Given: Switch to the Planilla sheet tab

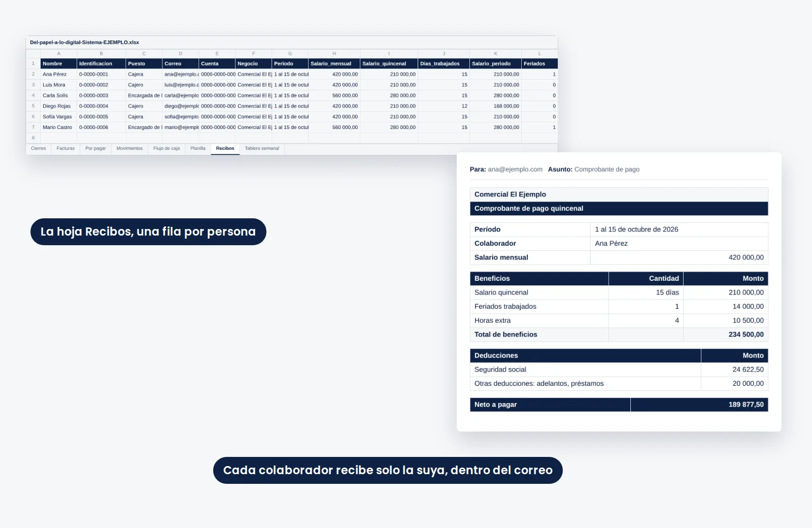Looking at the screenshot, I should (x=198, y=149).
